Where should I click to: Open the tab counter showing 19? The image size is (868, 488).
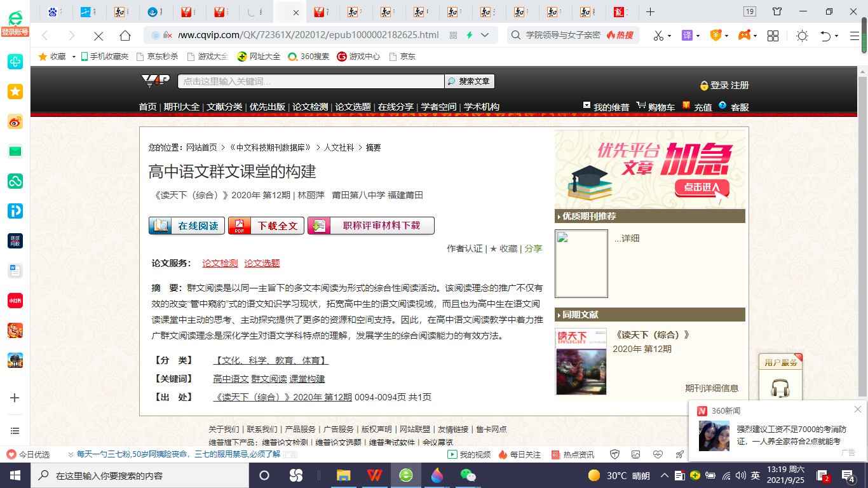[750, 11]
